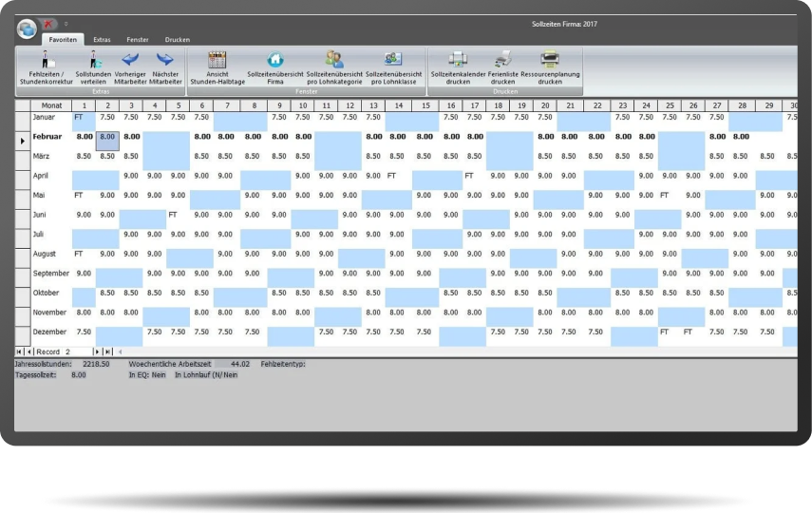The image size is (812, 513).
Task: Click Sollzeitenkalender drucken
Action: pyautogui.click(x=458, y=67)
